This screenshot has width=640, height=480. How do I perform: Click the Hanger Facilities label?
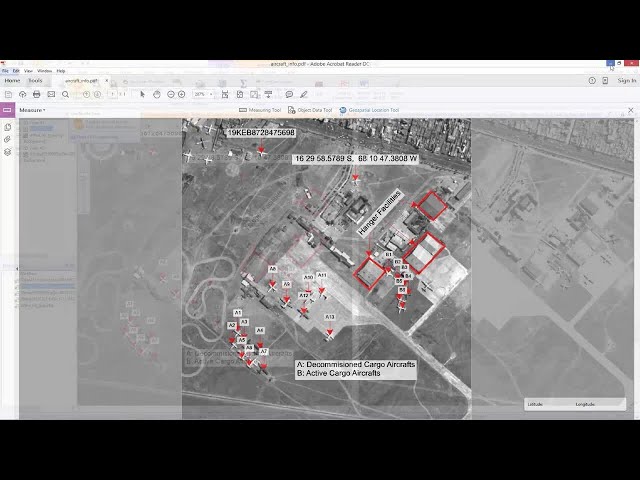point(380,213)
